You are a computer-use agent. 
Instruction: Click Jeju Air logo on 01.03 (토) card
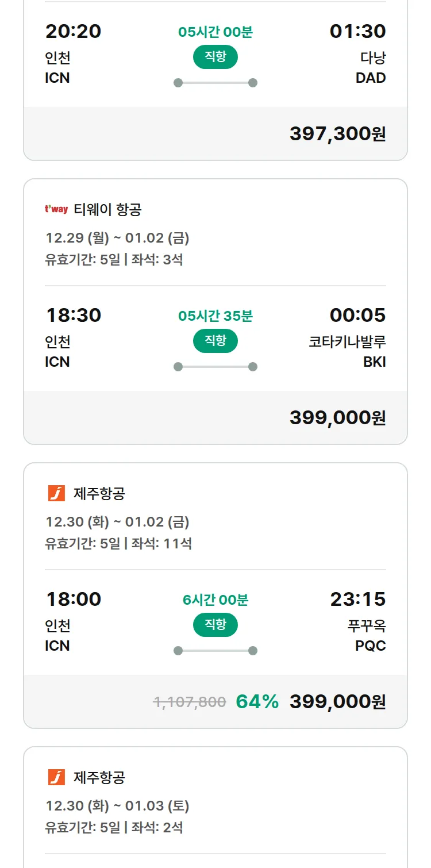56,777
